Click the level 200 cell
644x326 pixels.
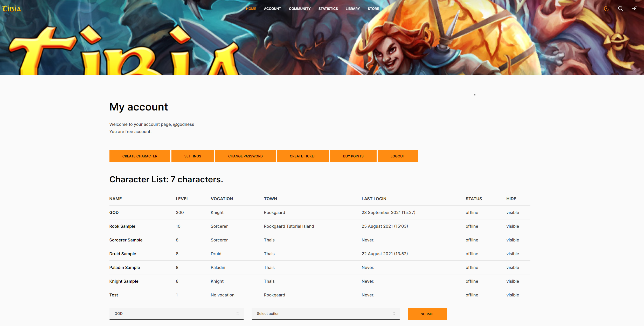pyautogui.click(x=180, y=212)
